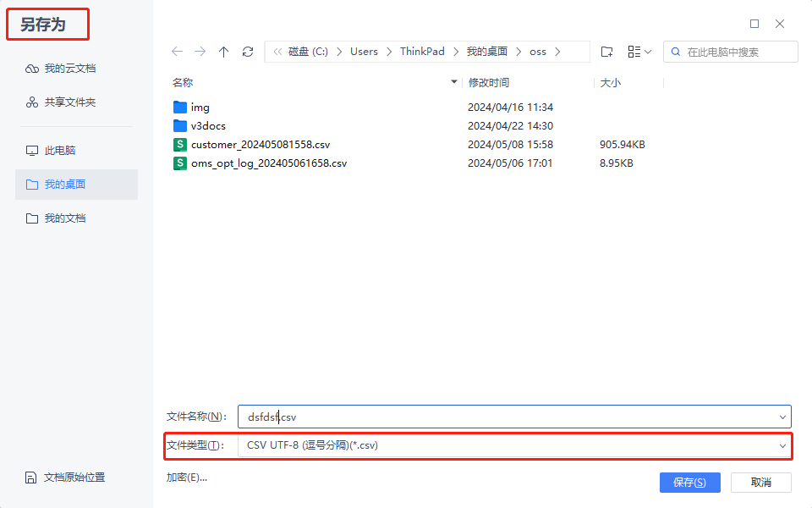812x508 pixels.
Task: Expand the file type dropdown
Action: coord(782,445)
